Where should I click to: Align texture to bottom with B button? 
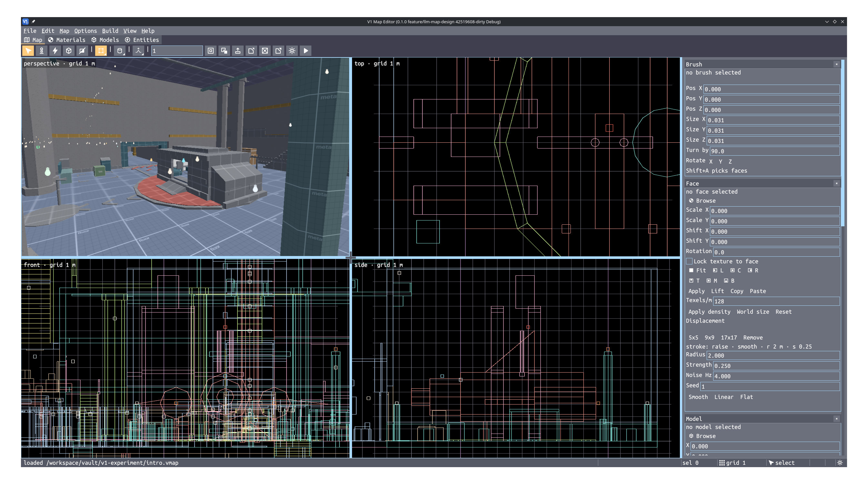tap(729, 281)
